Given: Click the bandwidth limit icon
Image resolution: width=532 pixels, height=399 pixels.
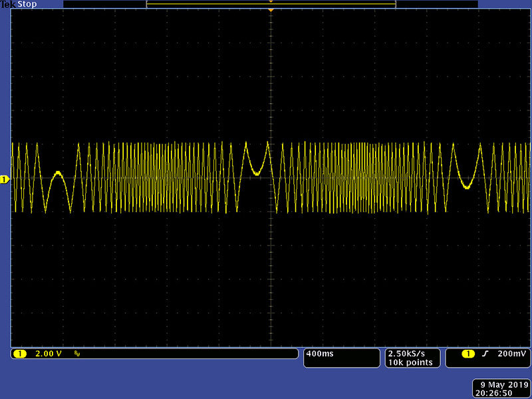Looking at the screenshot, I should [x=77, y=354].
